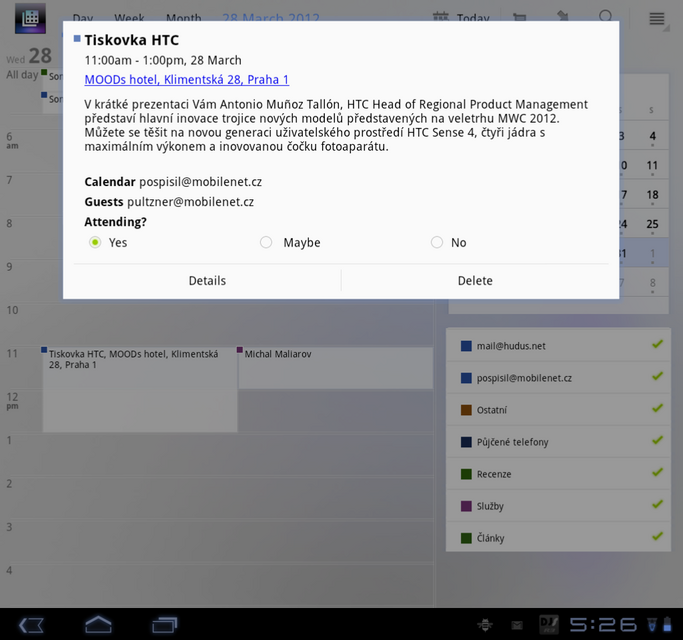This screenshot has width=683, height=640.
Task: Open the mail notification icon
Action: click(x=517, y=626)
